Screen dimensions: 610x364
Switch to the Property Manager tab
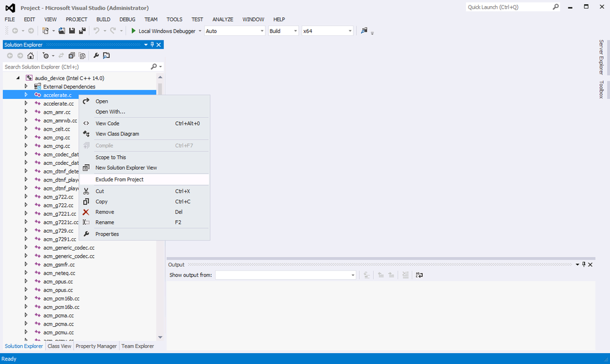pyautogui.click(x=96, y=346)
